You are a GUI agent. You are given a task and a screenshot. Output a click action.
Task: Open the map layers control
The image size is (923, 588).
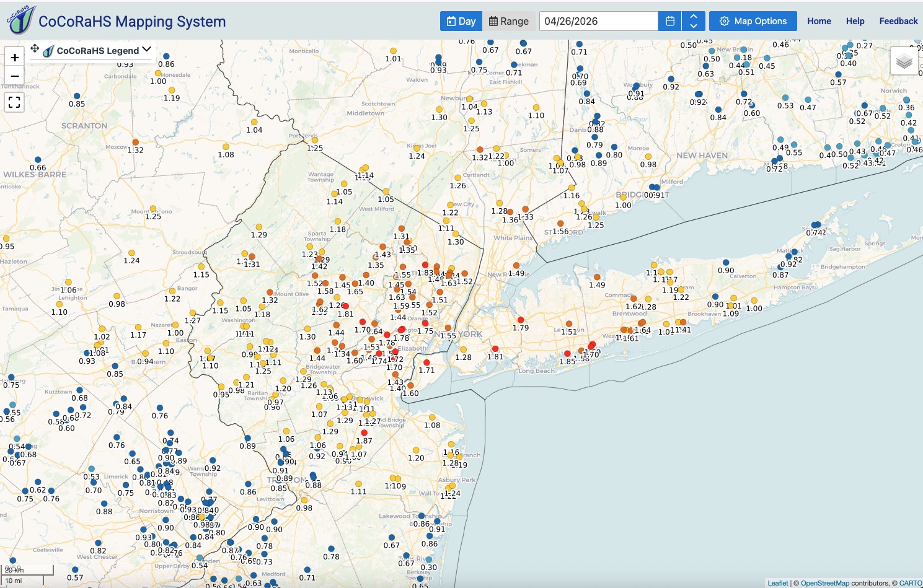click(904, 61)
